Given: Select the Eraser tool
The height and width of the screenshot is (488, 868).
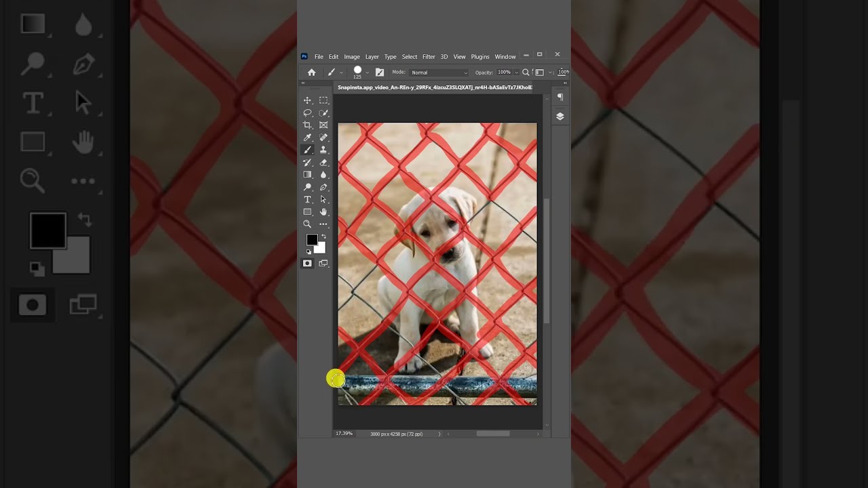Looking at the screenshot, I should click(x=323, y=162).
